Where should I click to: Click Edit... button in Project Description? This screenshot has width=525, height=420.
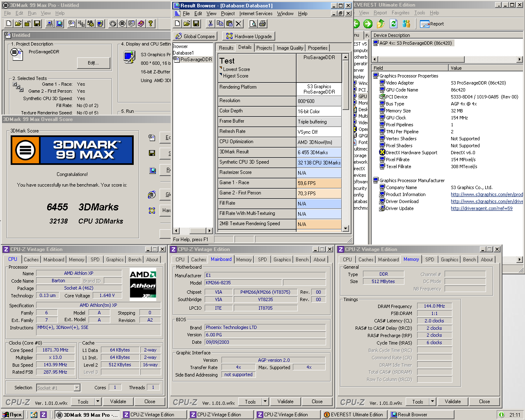94,63
